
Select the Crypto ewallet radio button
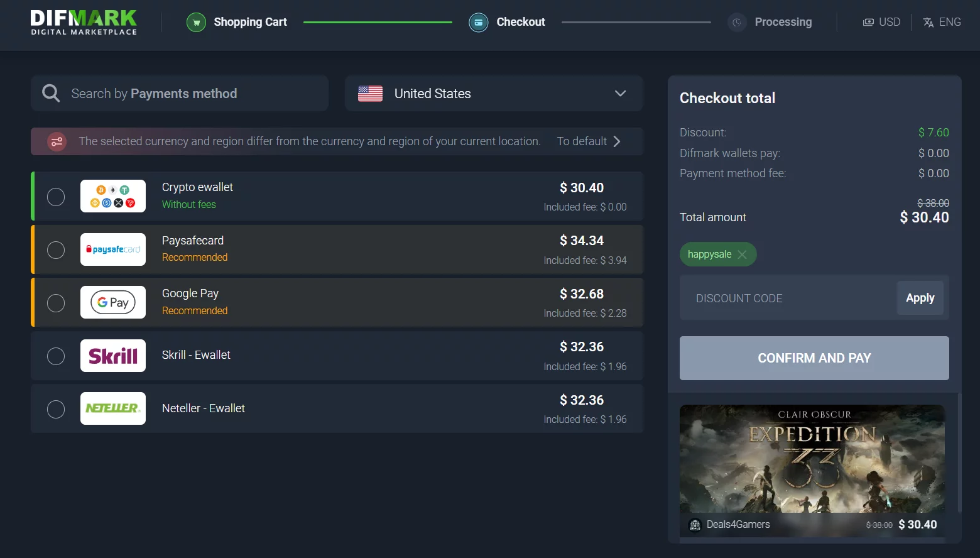coord(56,197)
